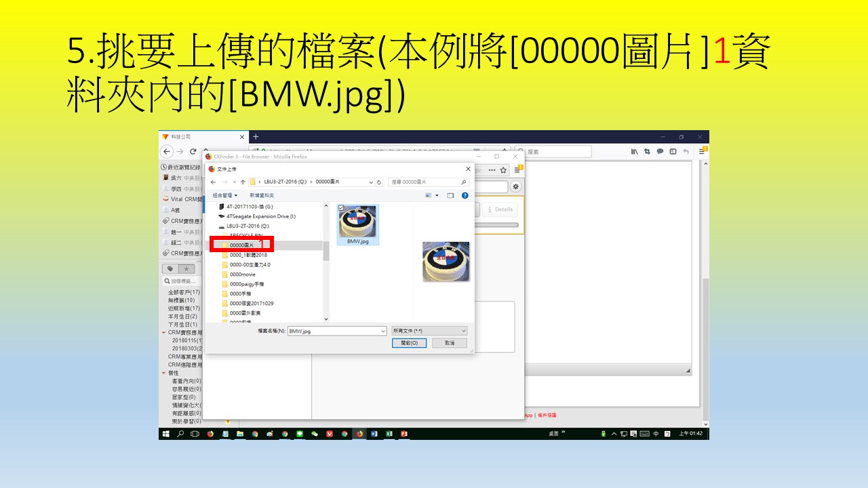Screen dimensions: 868x488
Task: Open the 組合管理 dropdown menu
Action: (x=225, y=195)
